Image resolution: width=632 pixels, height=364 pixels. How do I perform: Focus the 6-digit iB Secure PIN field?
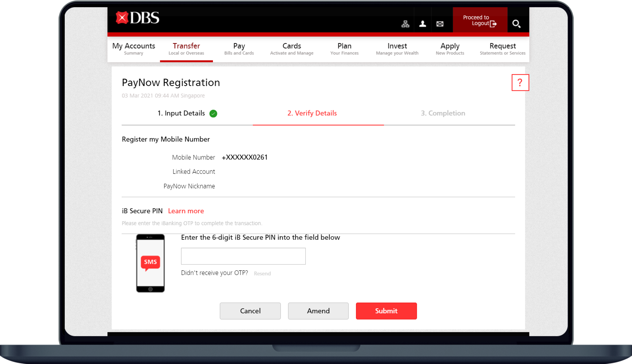click(x=243, y=256)
